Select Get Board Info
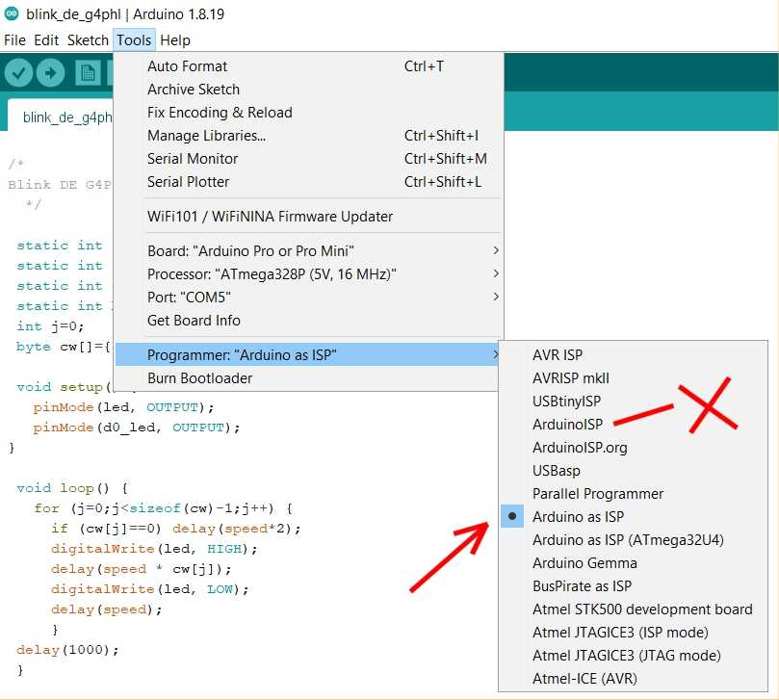 194,321
